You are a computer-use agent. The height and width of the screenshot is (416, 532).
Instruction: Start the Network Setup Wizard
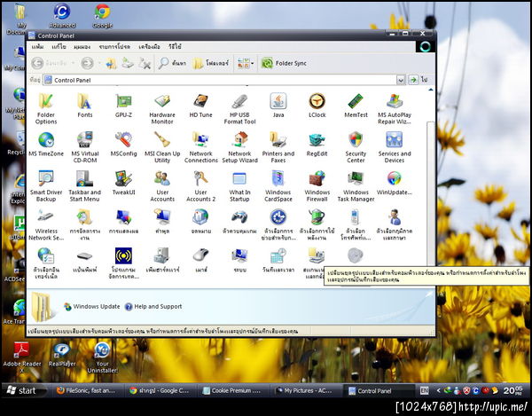tap(239, 147)
